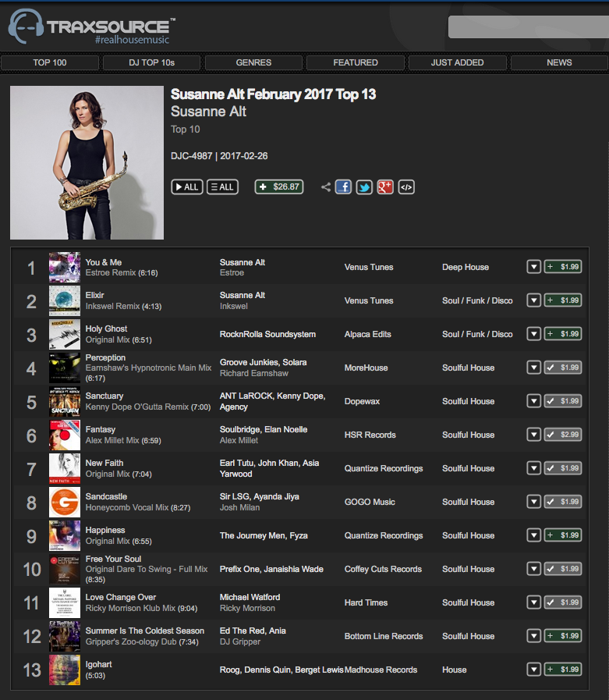Toggle New Faith checked cart button
The image size is (609, 700).
[562, 468]
